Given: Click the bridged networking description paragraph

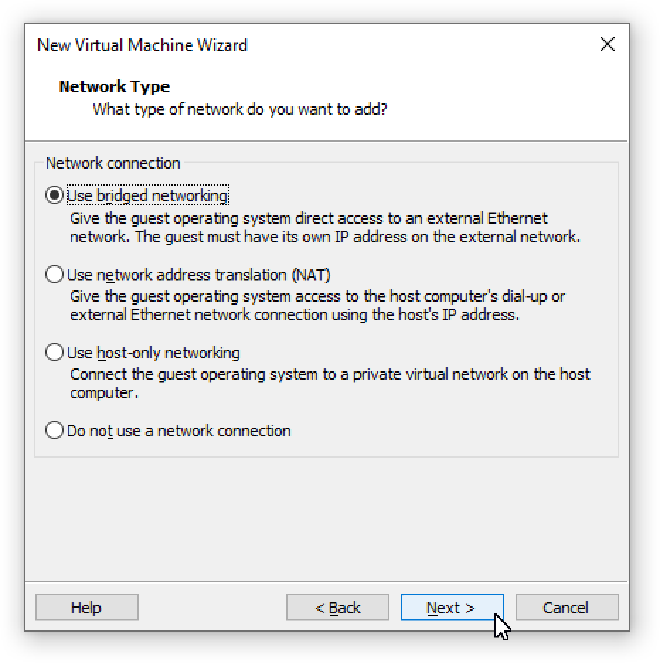Looking at the screenshot, I should (324, 227).
